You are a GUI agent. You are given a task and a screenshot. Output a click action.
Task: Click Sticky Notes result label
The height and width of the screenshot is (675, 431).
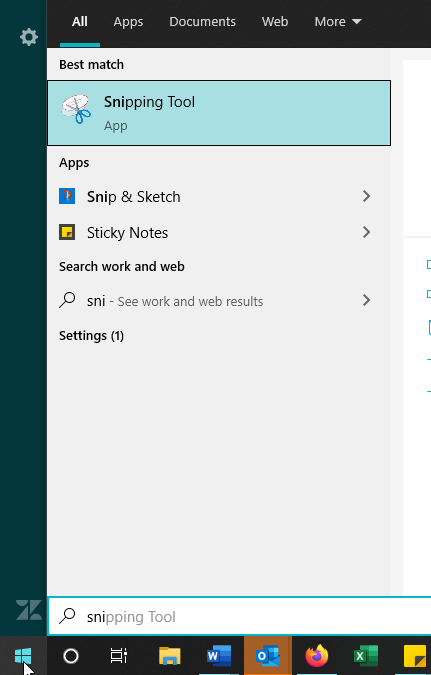(127, 233)
